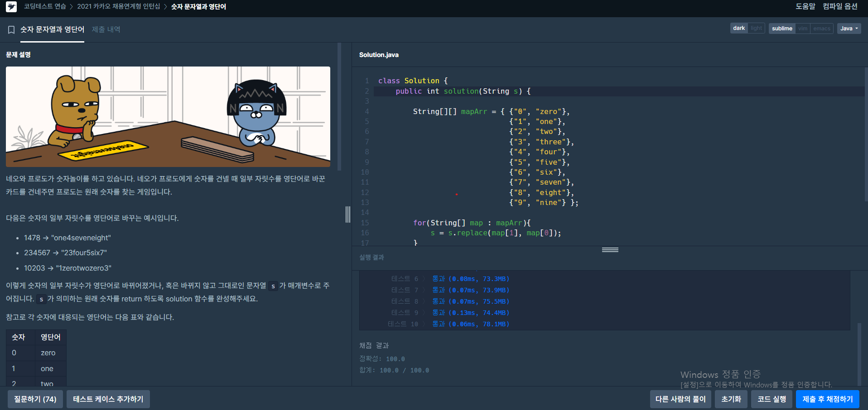Open the 도움말 menu item
Screen dimensions: 868x410
(805, 6)
